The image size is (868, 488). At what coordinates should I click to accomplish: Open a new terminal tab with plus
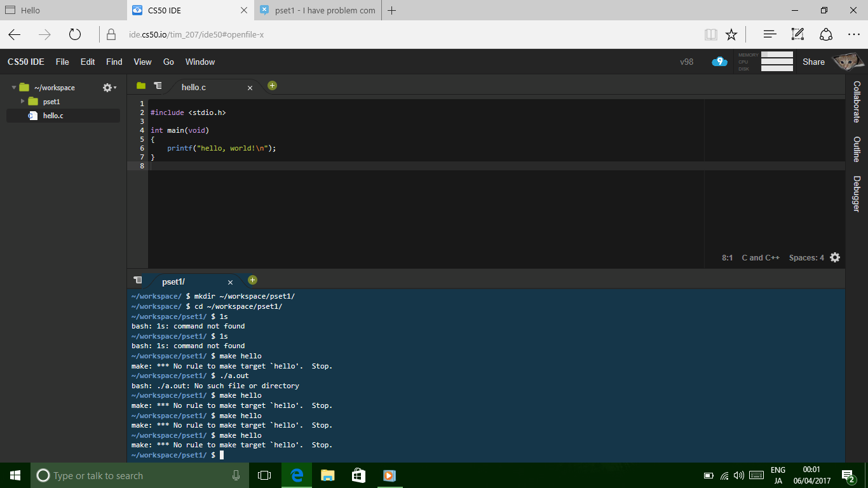coord(252,280)
